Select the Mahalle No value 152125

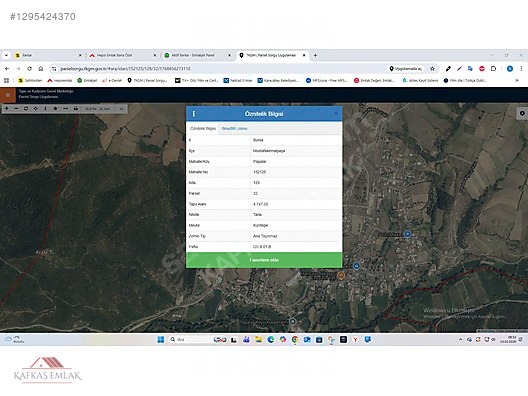pyautogui.click(x=259, y=172)
